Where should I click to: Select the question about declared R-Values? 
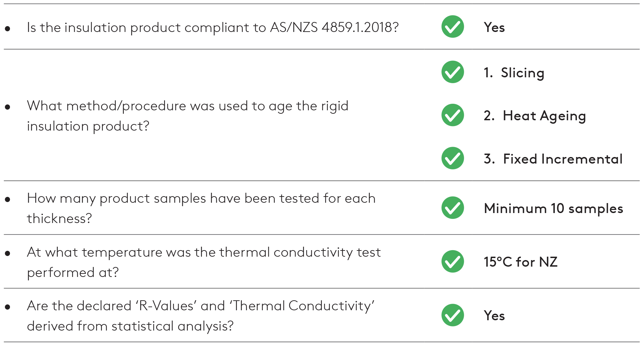201,316
